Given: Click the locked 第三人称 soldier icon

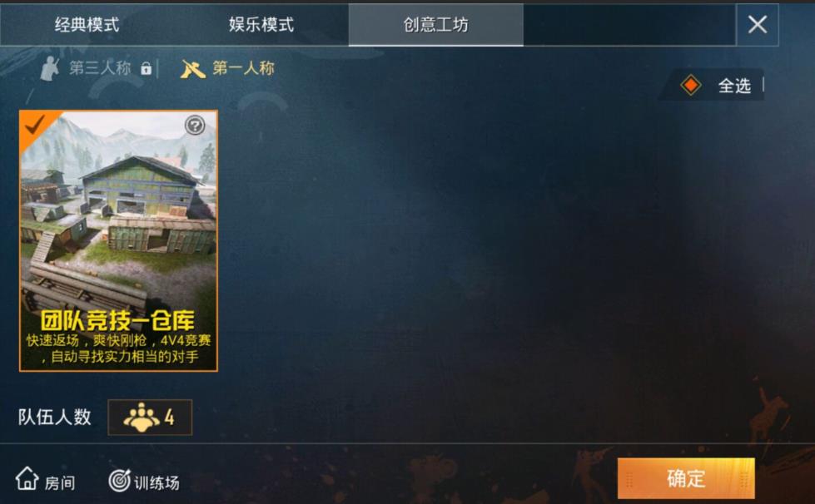Looking at the screenshot, I should click(x=50, y=68).
